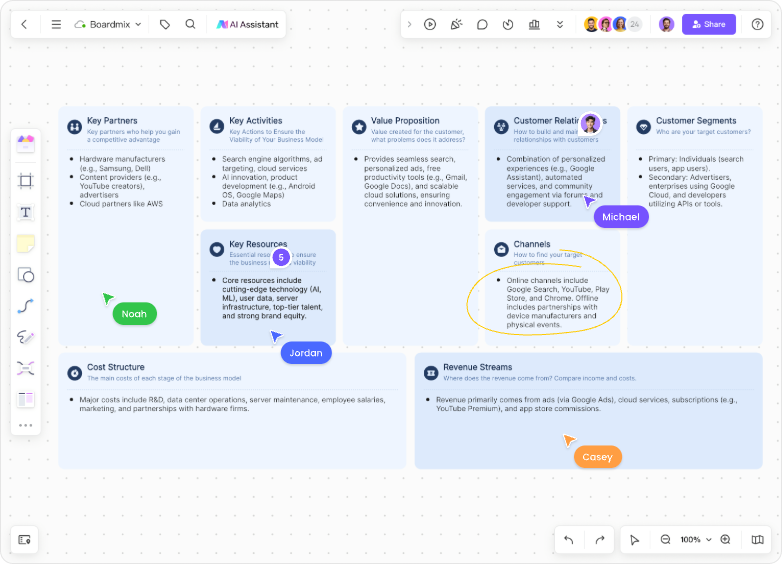Click the Key Resources heart icon
The width and height of the screenshot is (782, 564).
(216, 249)
